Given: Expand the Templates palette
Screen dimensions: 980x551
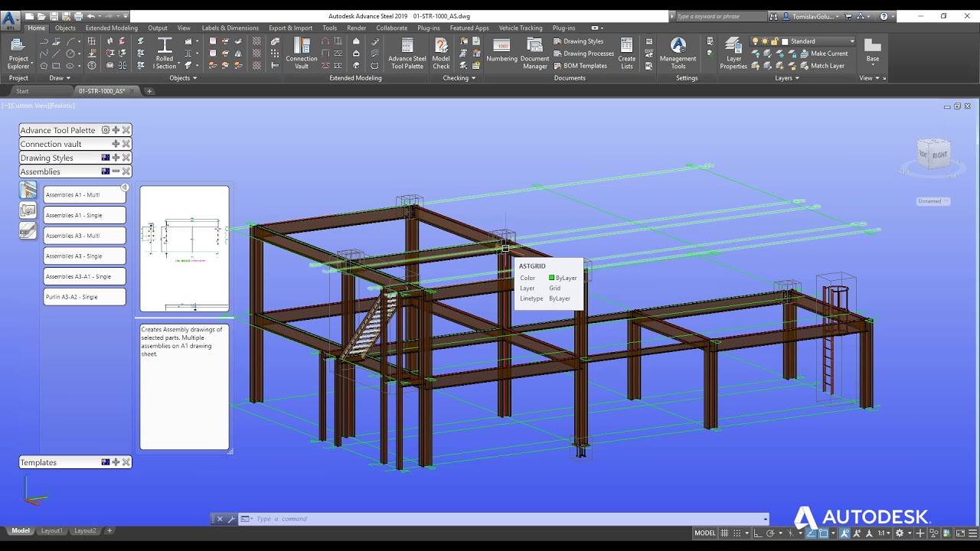Looking at the screenshot, I should 116,462.
